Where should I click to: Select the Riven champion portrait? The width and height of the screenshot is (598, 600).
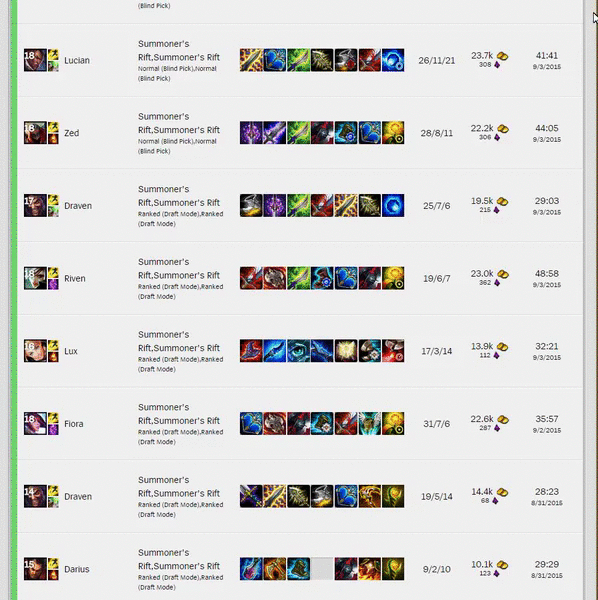click(x=35, y=278)
